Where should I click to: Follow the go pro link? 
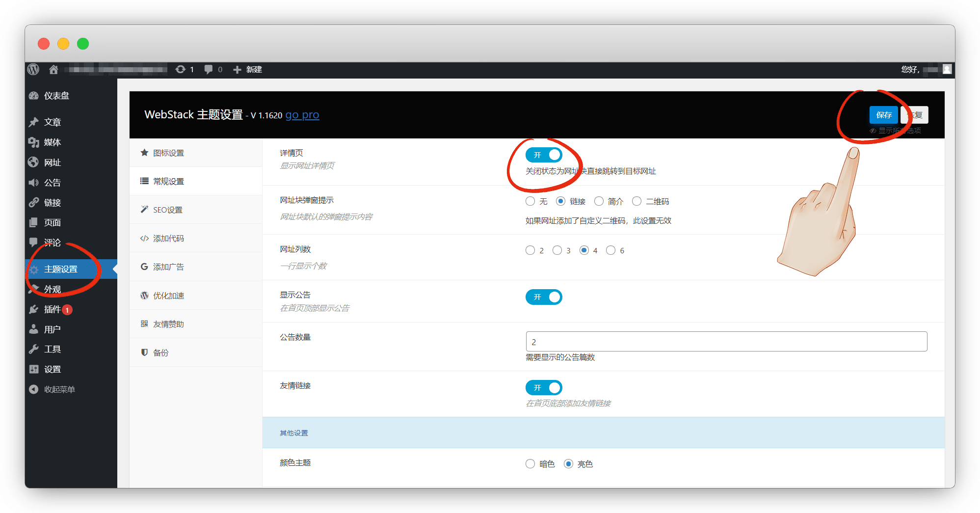tap(302, 115)
